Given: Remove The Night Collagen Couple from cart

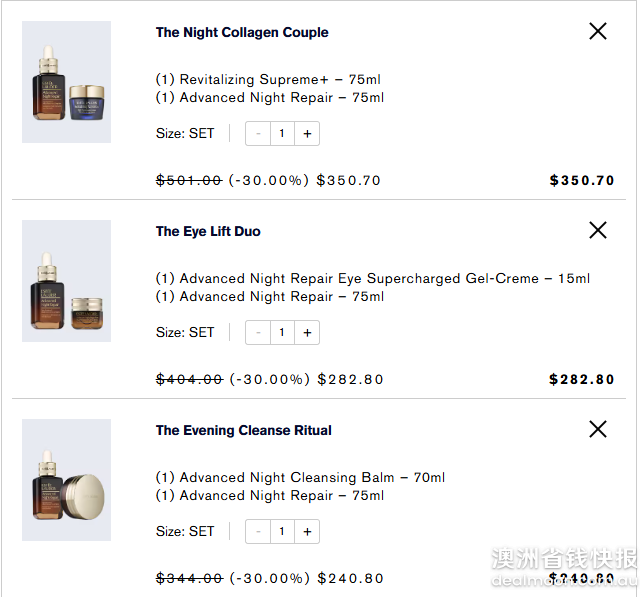Looking at the screenshot, I should [x=598, y=31].
